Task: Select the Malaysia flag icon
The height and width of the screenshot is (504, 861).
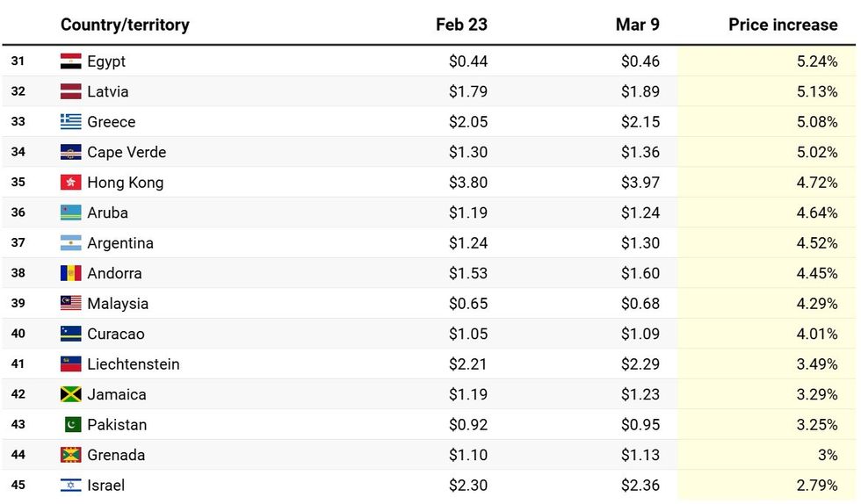Action: point(71,304)
